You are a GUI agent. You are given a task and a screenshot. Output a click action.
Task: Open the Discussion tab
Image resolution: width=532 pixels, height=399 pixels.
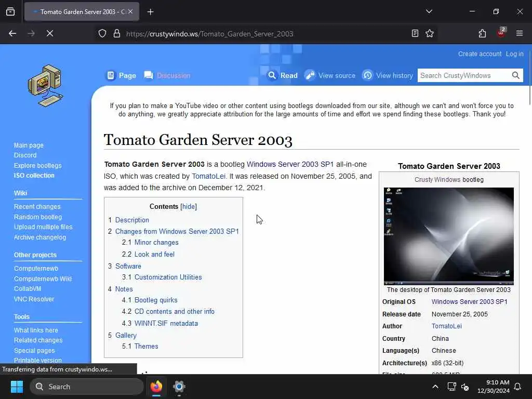tap(167, 75)
